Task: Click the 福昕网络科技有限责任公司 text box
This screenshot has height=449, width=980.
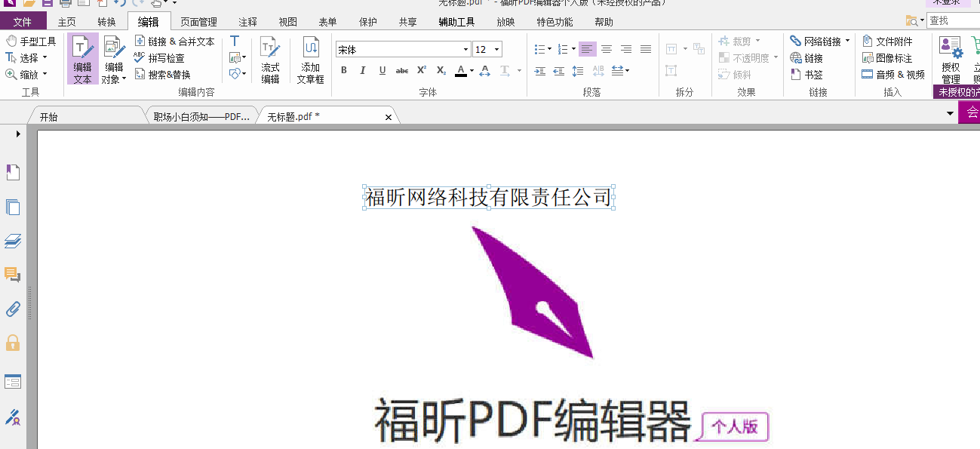Action: [489, 198]
